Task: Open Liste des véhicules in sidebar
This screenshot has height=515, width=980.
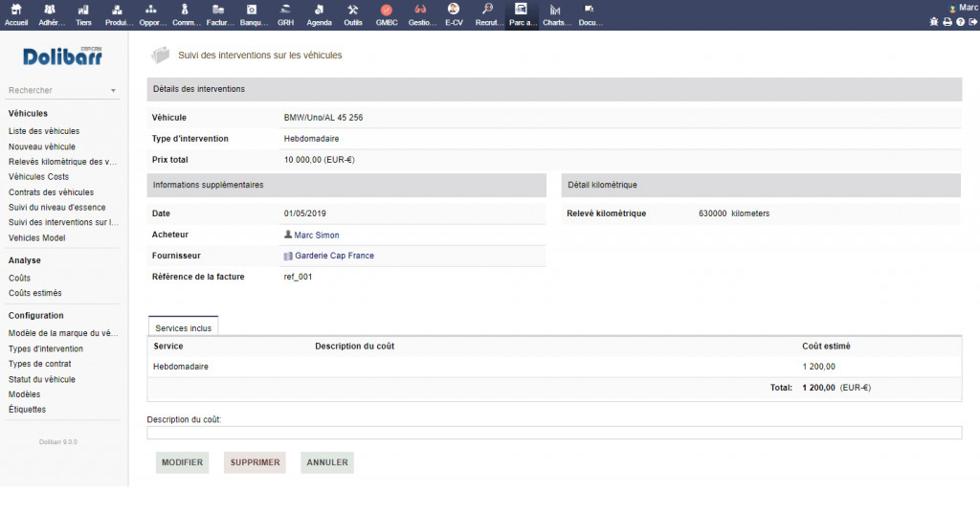Action: pos(44,131)
